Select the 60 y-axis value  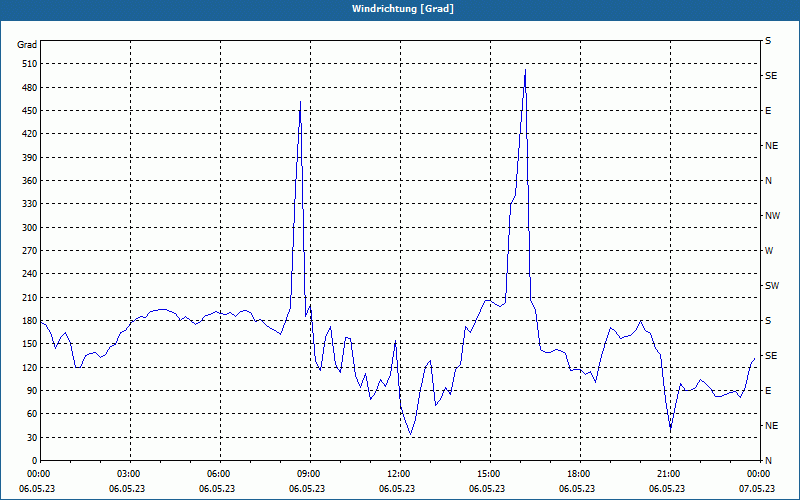32,414
